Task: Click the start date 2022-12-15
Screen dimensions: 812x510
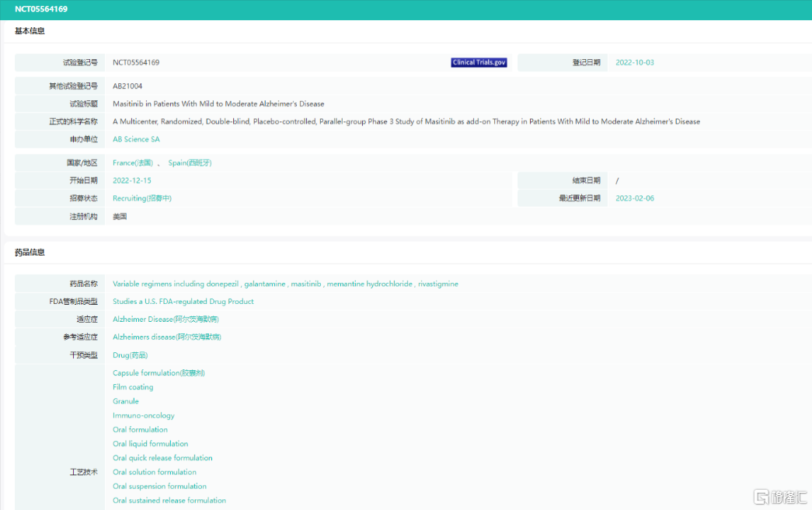Action: coord(132,181)
